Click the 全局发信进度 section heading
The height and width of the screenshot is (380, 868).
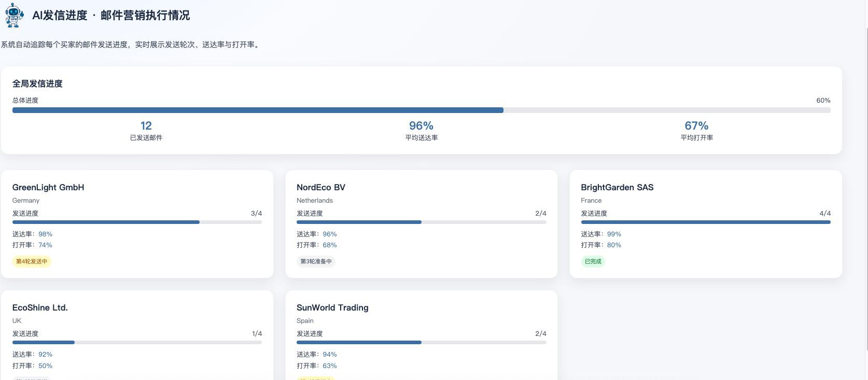click(37, 84)
